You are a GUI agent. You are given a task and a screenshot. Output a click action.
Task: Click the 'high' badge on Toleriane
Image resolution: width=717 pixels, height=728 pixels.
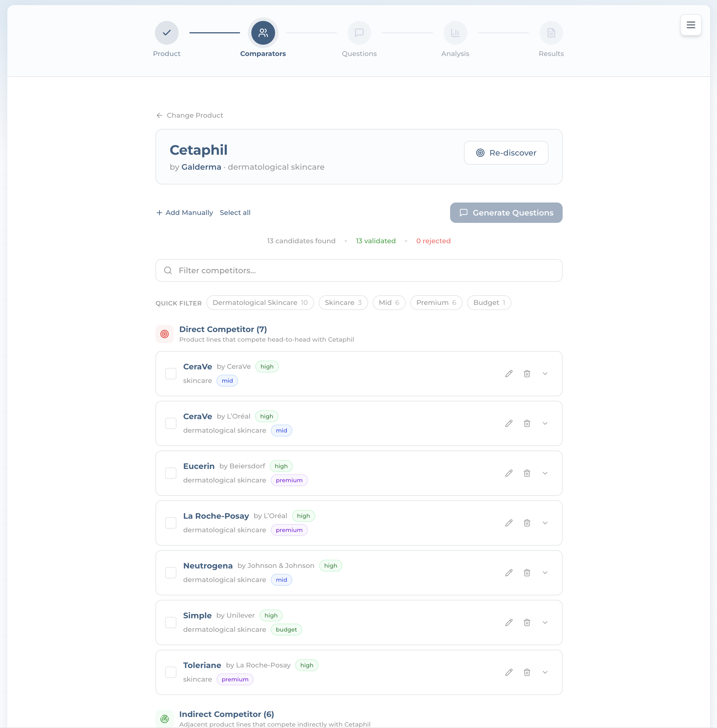coord(306,665)
